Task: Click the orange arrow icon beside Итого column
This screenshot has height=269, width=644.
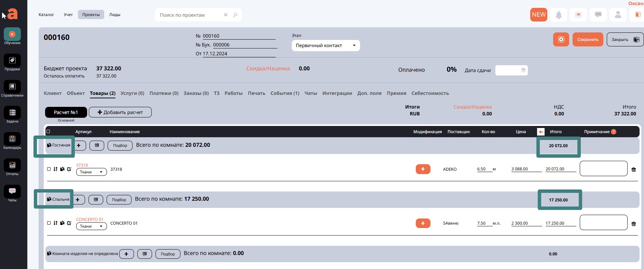Action: [x=540, y=132]
